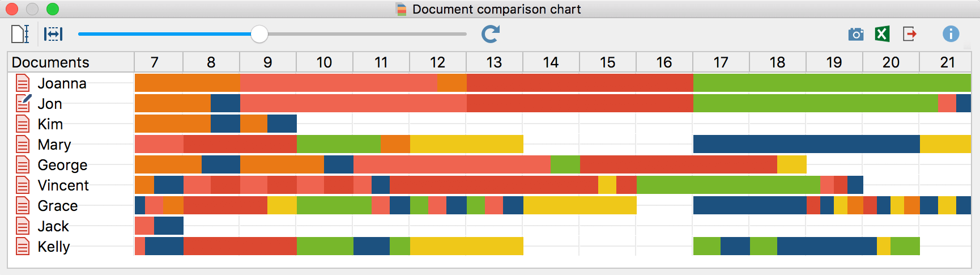Viewport: 980px width, 275px height.
Task: Click the column width slider thumb
Action: pos(259,34)
